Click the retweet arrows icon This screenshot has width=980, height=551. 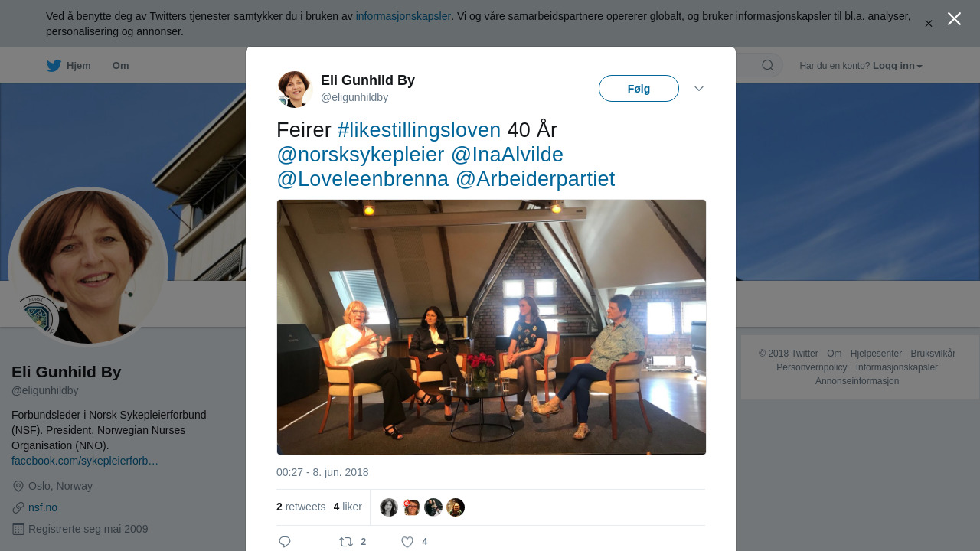(x=346, y=542)
